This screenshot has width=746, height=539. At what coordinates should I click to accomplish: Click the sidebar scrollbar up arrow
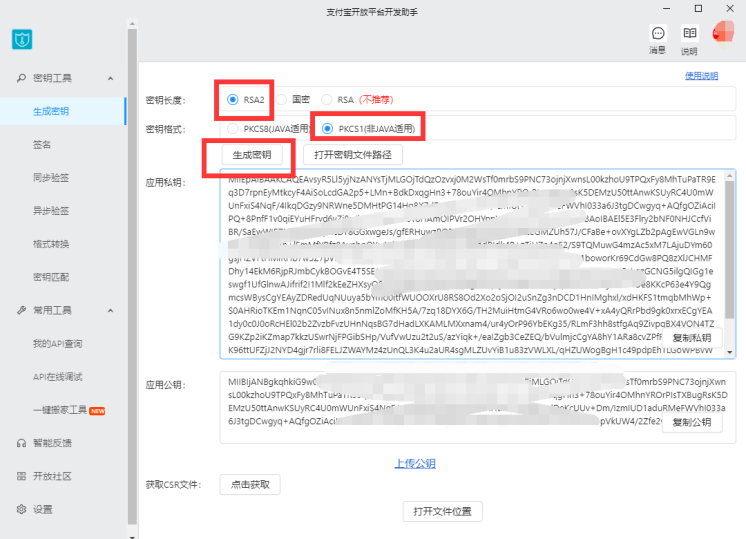[x=132, y=23]
